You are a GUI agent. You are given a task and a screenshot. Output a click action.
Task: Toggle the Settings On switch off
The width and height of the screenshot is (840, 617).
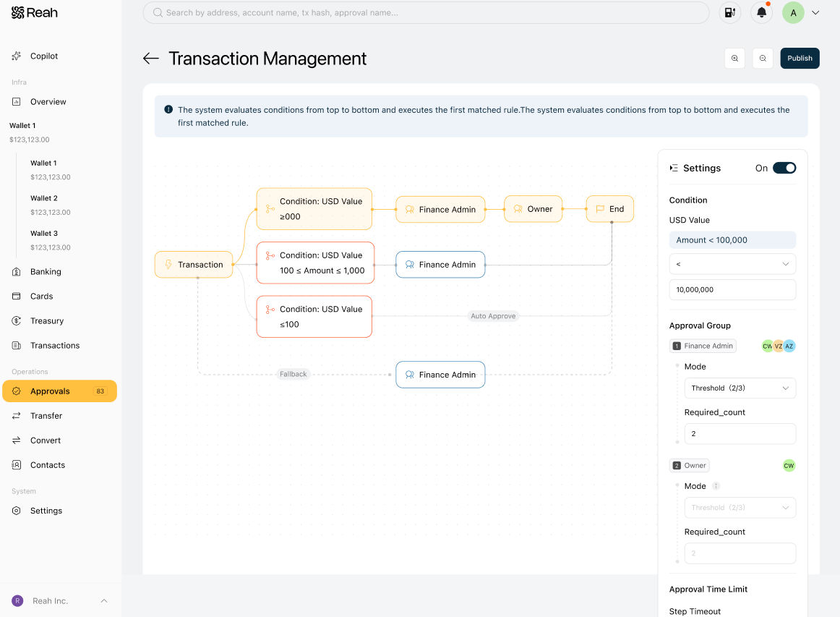[784, 168]
